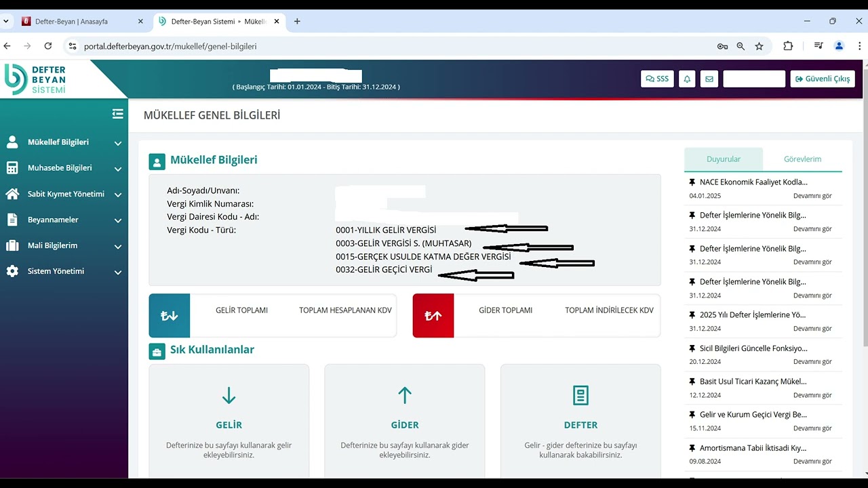Viewport: 868px width, 488px height.
Task: Click the Güvenli Çıkış logout button
Action: (x=823, y=79)
